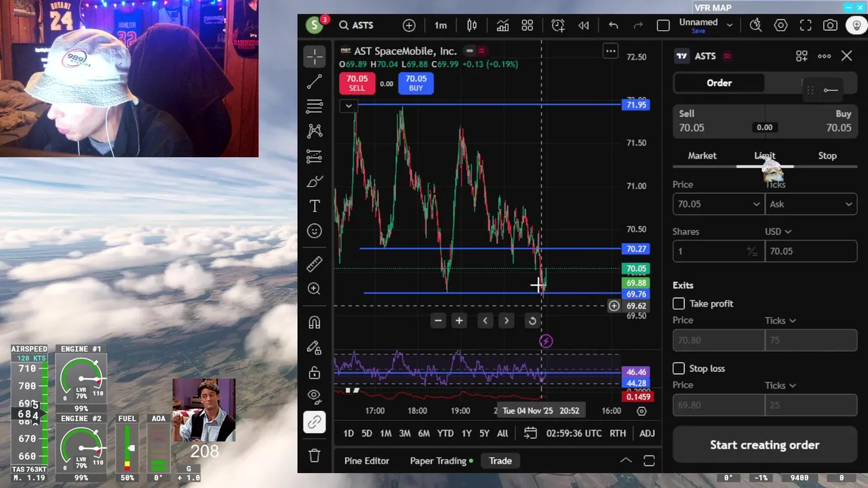868x488 pixels.
Task: Toggle stay in drawing mode
Action: 315,348
